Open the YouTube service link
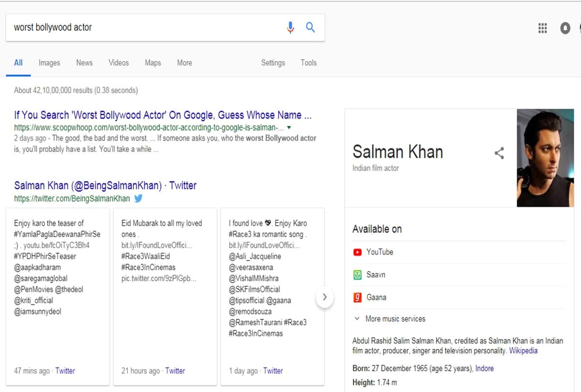The image size is (581, 392). [380, 252]
